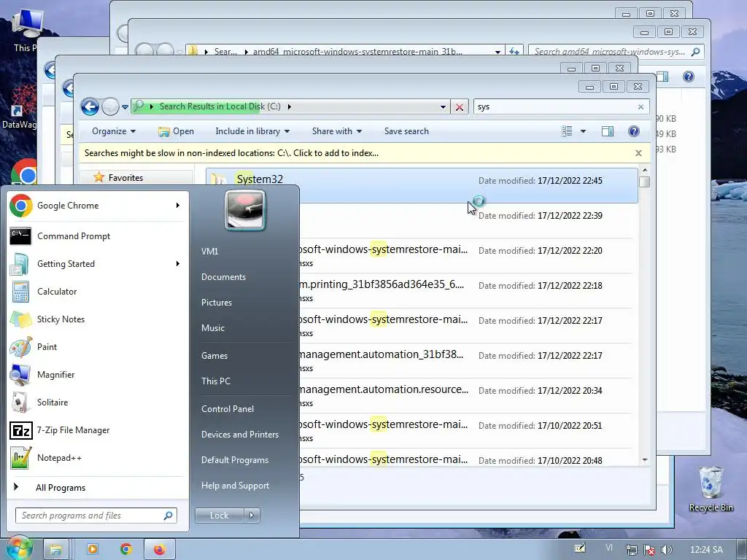This screenshot has height=560, width=747.
Task: Open Action Center flag icon
Action: (649, 550)
